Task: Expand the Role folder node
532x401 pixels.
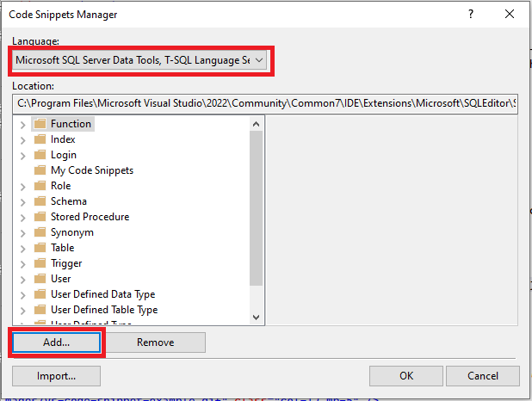Action: click(x=22, y=187)
